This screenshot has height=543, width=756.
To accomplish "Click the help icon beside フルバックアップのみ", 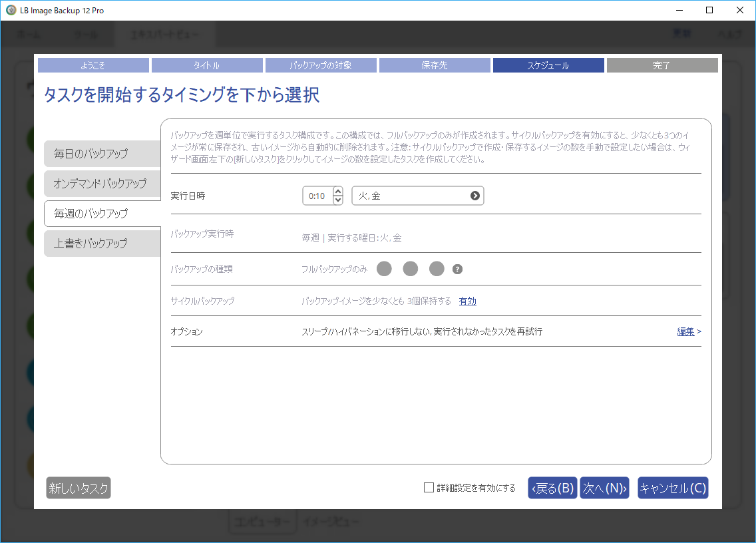I will click(x=457, y=270).
